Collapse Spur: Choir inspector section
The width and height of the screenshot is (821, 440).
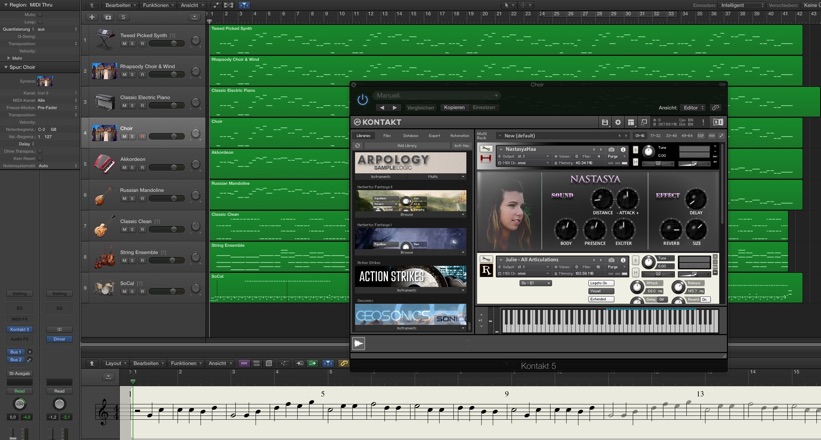point(6,67)
